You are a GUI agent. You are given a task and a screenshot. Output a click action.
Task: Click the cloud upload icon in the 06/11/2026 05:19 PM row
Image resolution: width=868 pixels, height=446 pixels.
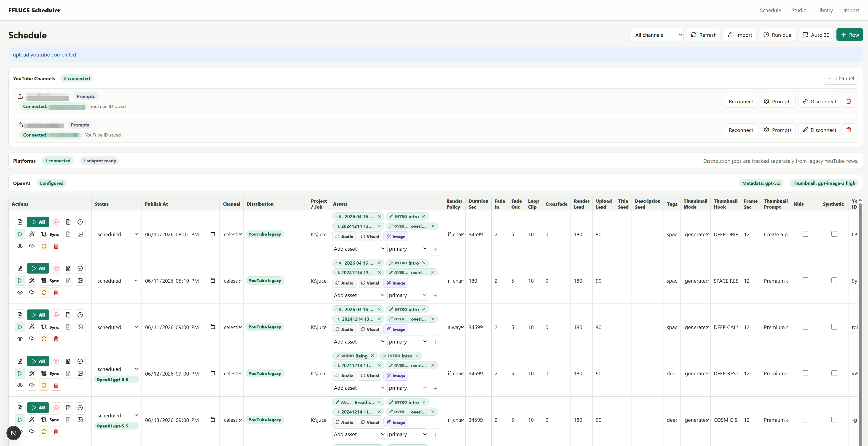click(x=32, y=293)
